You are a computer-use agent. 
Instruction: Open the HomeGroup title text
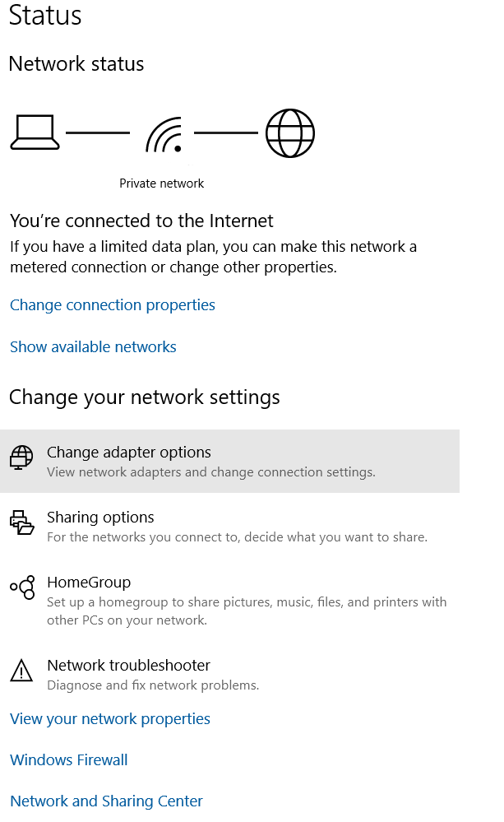(x=89, y=583)
